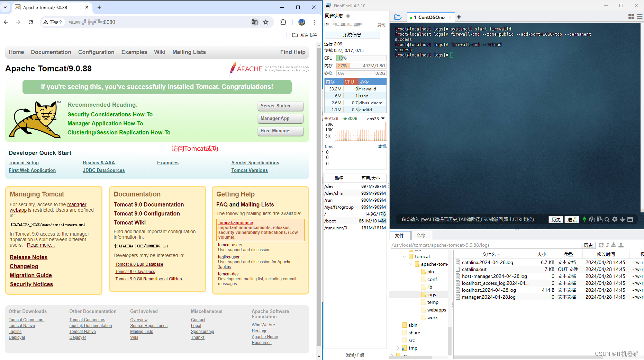Click the 选项 button in command input bar
The image size is (644, 360).
coord(572,219)
